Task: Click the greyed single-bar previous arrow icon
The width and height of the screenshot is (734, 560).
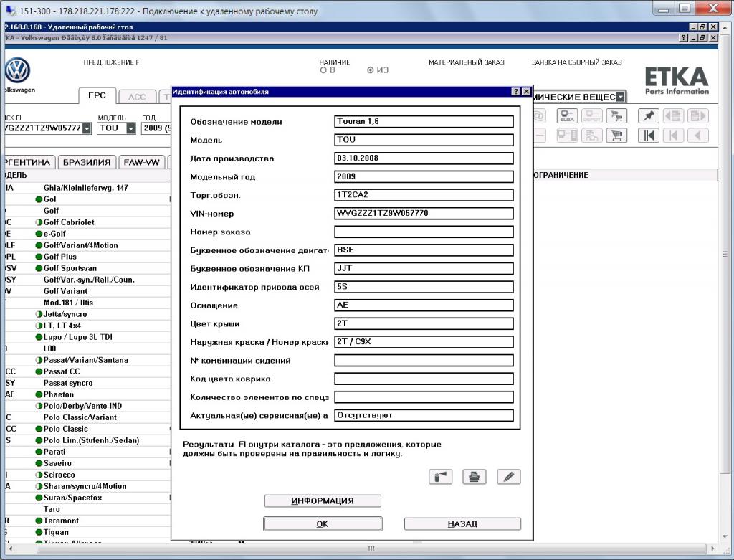Action: click(x=673, y=136)
